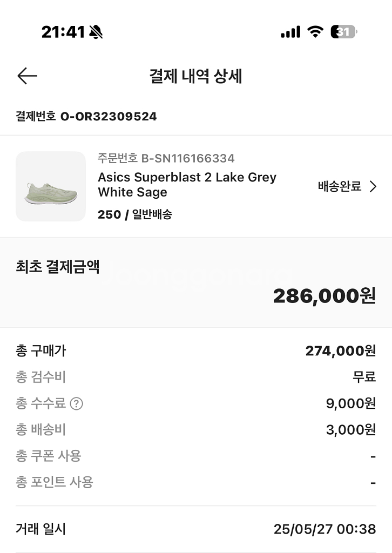Select the Asics Superblast 2 product name
The width and height of the screenshot is (392, 553).
(187, 185)
